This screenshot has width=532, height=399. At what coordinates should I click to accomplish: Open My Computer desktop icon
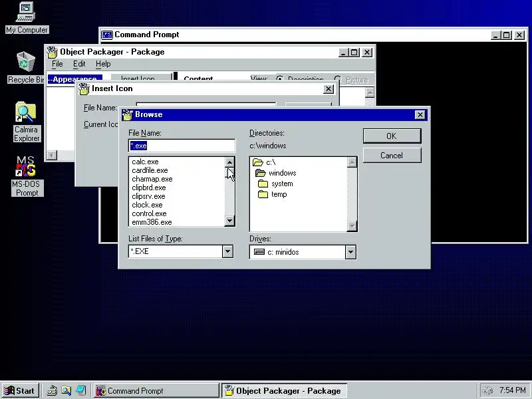(27, 18)
